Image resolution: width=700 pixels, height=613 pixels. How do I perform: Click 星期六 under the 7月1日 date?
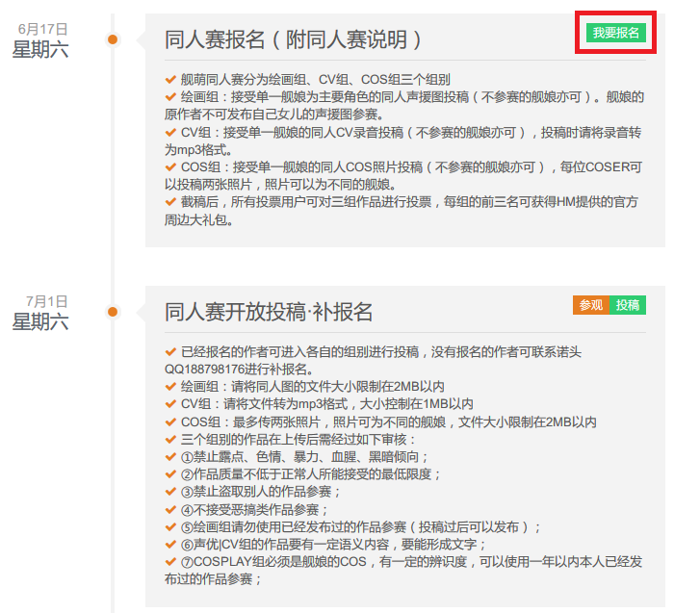pos(40,321)
